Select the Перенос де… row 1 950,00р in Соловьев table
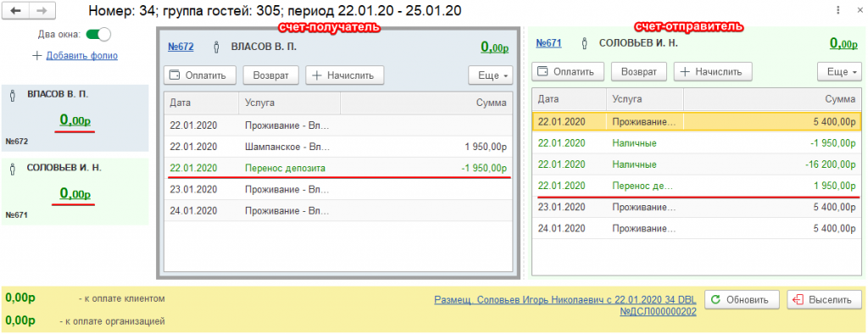 pos(697,186)
